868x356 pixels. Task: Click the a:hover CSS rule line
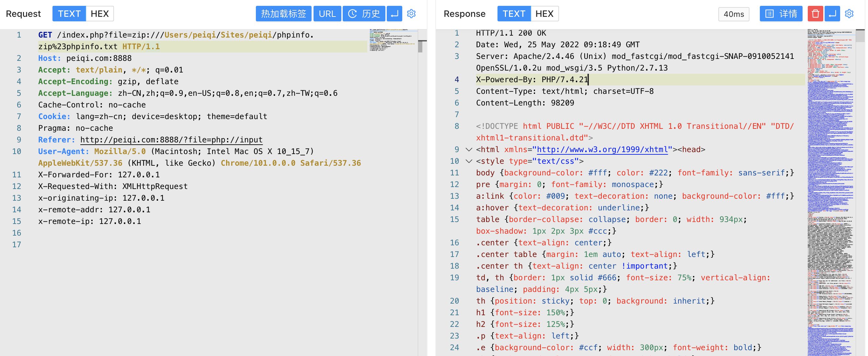tap(562, 208)
